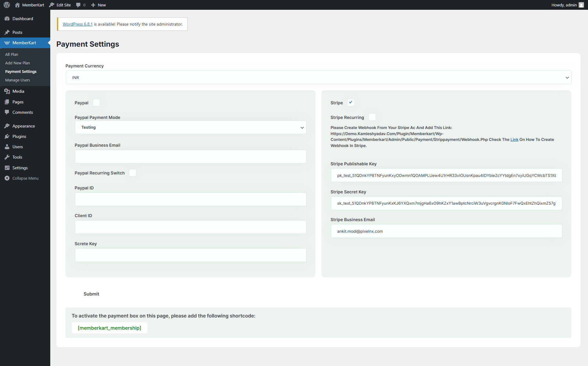Image resolution: width=588 pixels, height=366 pixels.
Task: Open the Payment Currency dropdown
Action: [x=318, y=77]
